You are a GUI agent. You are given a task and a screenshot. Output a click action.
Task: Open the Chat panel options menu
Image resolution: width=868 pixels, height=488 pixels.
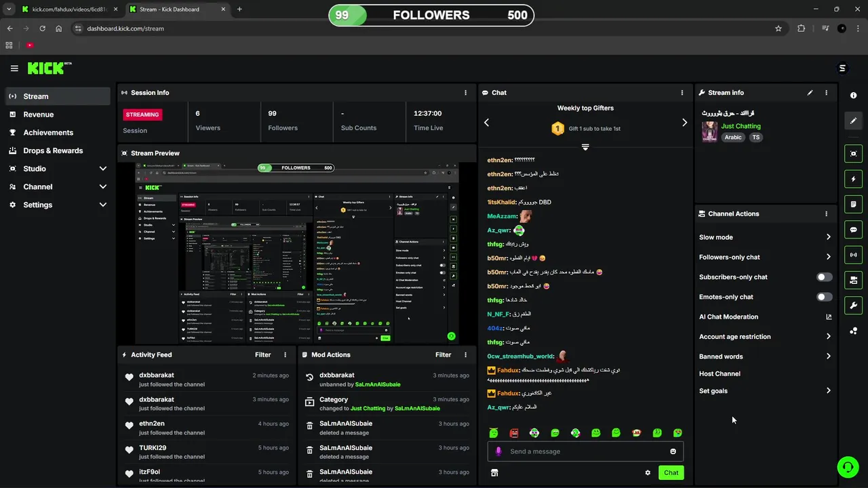[682, 93]
